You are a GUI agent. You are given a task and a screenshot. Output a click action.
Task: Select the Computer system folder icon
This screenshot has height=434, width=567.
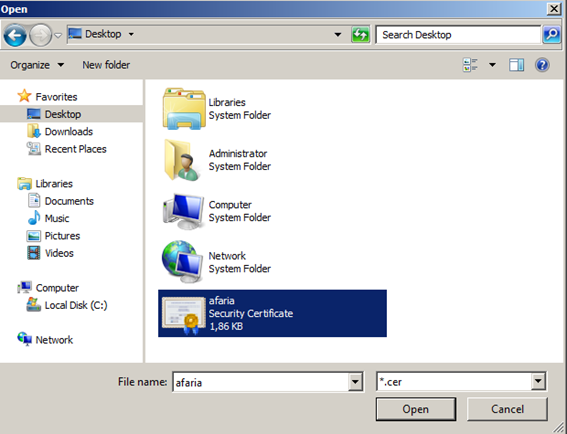click(x=183, y=212)
